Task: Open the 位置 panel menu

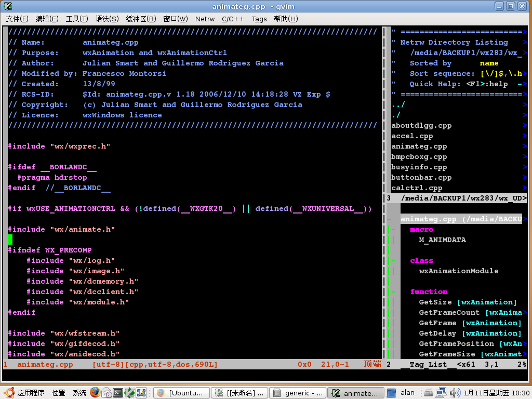Action: click(x=58, y=393)
